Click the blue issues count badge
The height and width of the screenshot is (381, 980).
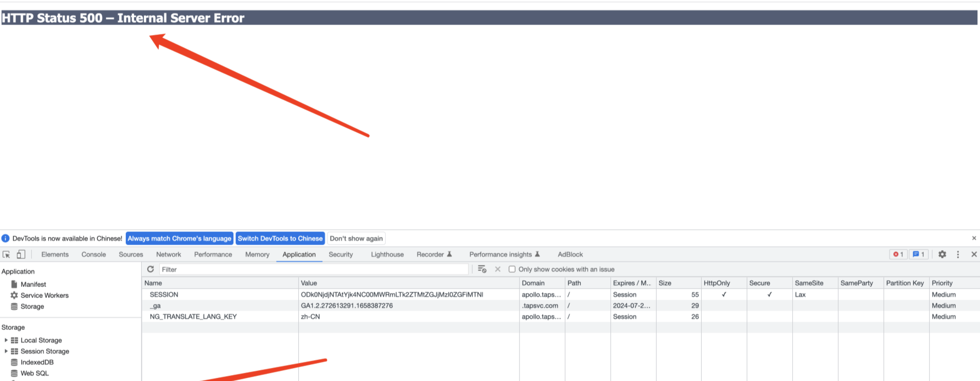point(919,255)
